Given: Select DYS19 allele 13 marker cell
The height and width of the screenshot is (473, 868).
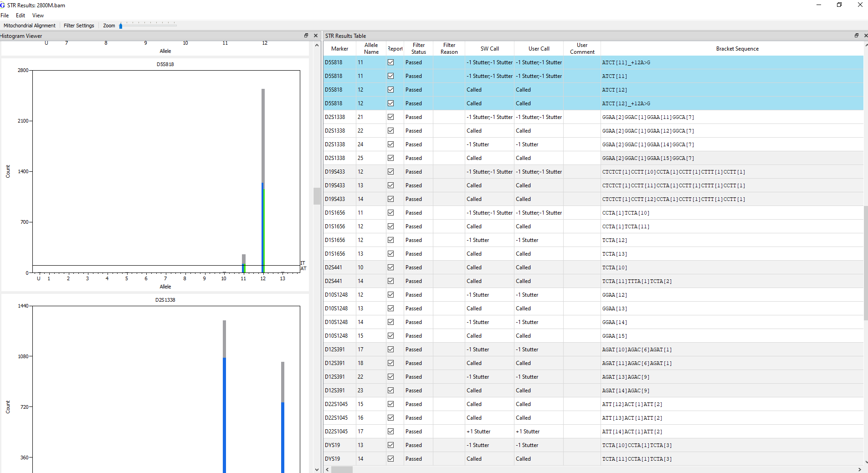Looking at the screenshot, I should (339, 445).
